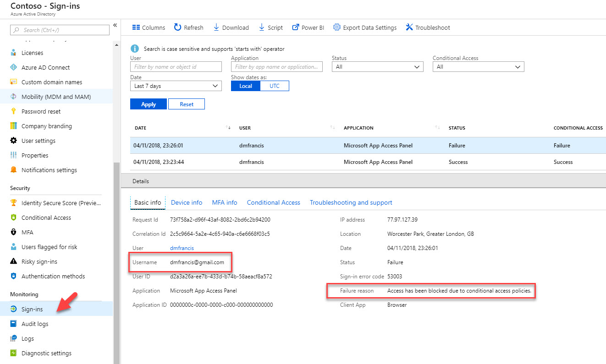Show dates as UTC
The height and width of the screenshot is (364, 606).
[x=275, y=86]
